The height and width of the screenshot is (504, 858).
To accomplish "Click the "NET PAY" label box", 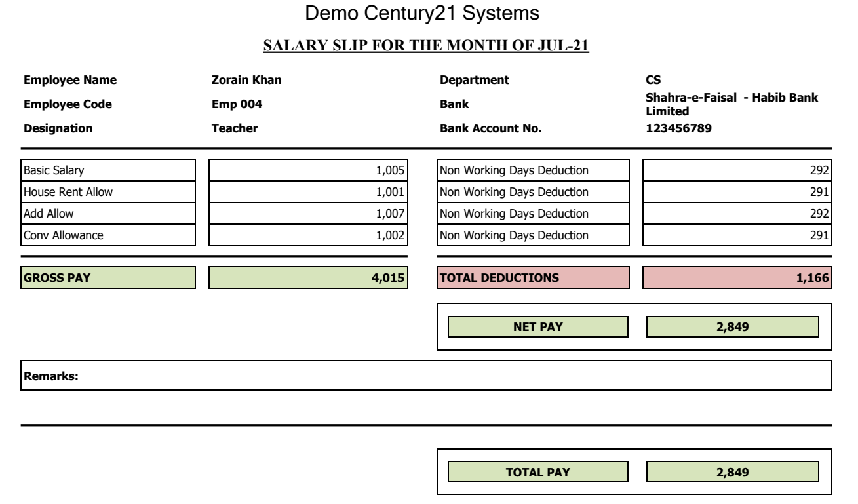I will coord(537,327).
